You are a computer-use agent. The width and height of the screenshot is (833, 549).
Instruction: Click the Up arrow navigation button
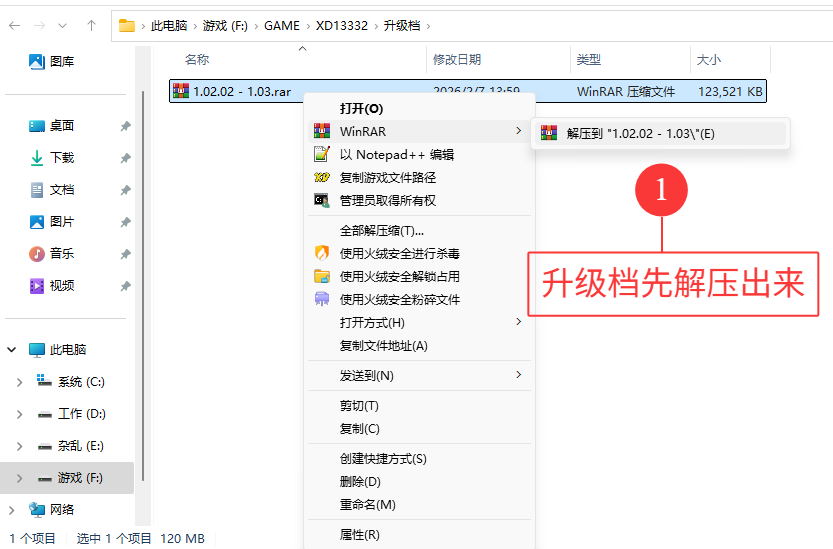(x=91, y=25)
